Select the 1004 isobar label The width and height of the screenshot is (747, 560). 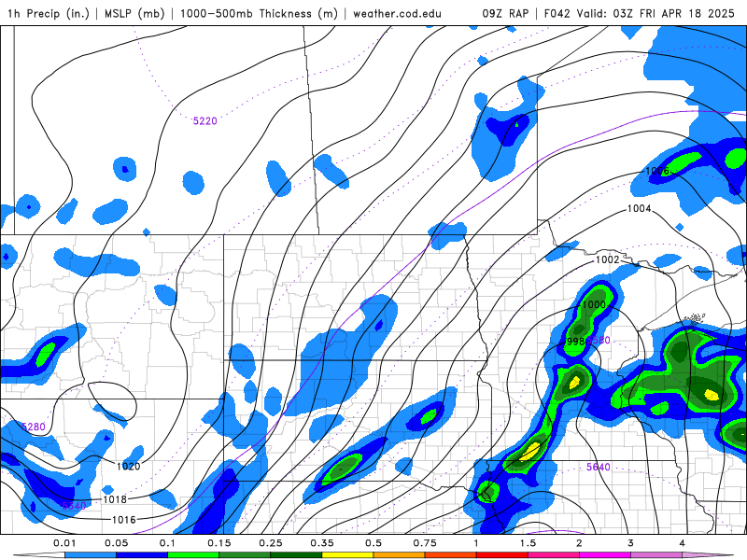639,208
